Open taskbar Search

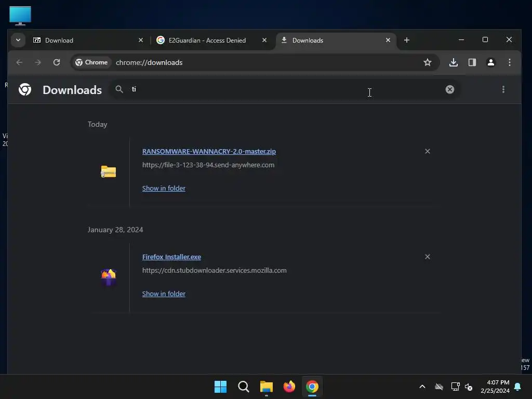pyautogui.click(x=243, y=387)
